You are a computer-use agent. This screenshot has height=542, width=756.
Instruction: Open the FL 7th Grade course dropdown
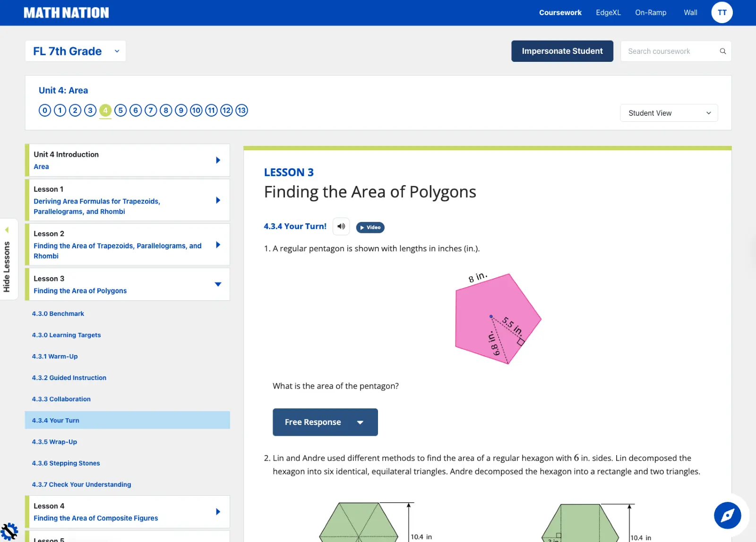point(76,51)
